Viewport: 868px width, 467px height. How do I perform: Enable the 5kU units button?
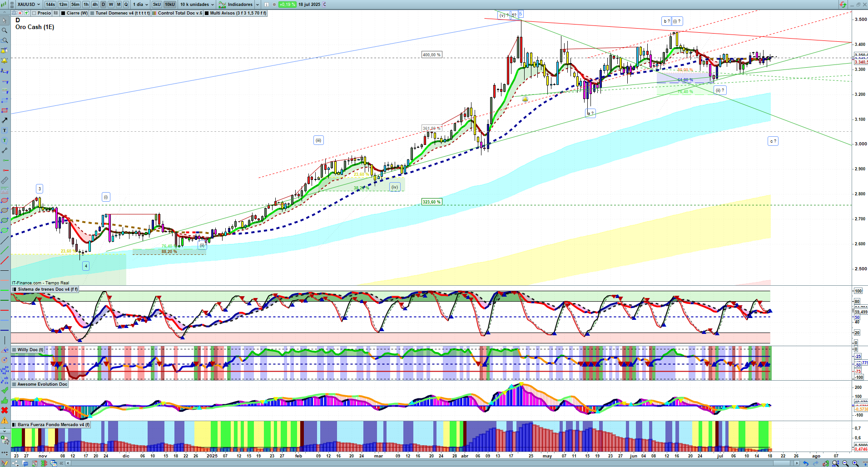(x=157, y=5)
